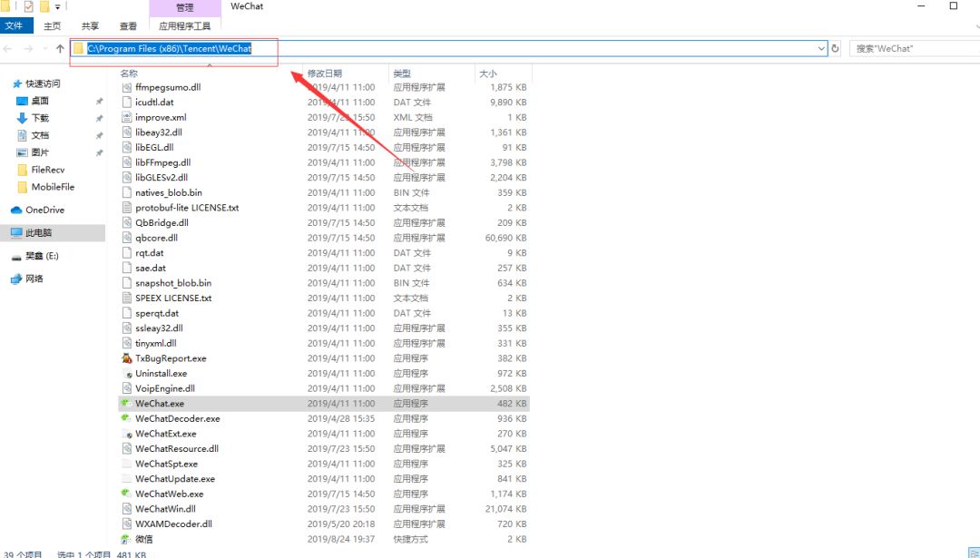
Task: Sort files by 修改日期 column header
Action: pos(325,73)
